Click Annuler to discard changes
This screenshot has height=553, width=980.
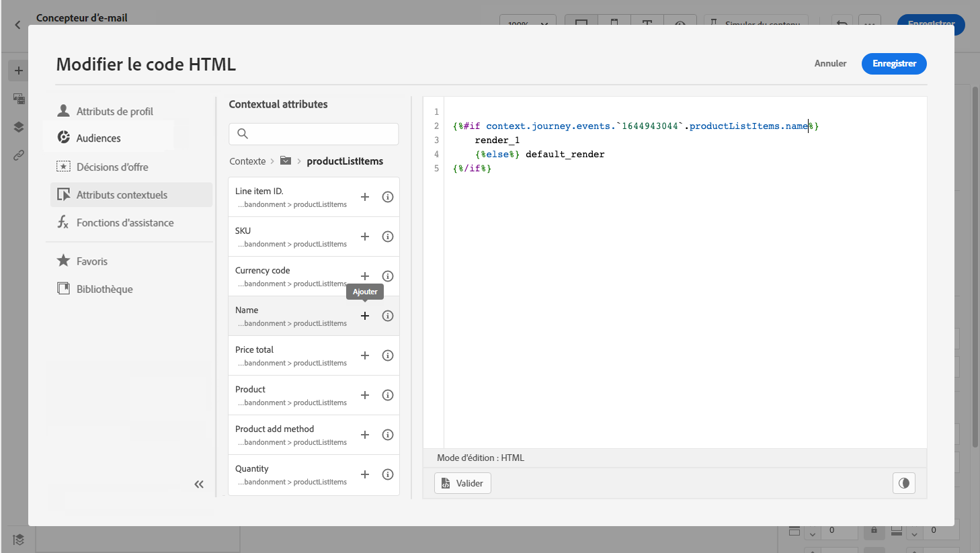(x=830, y=63)
